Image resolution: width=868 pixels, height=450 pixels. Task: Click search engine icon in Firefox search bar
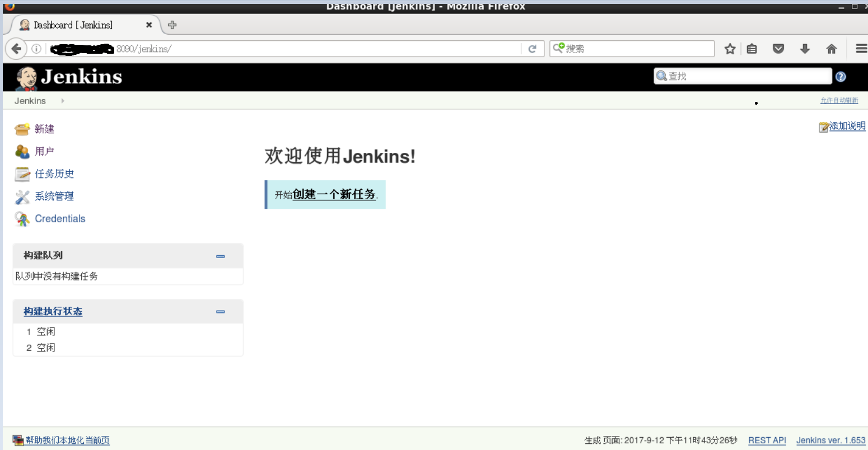click(558, 48)
